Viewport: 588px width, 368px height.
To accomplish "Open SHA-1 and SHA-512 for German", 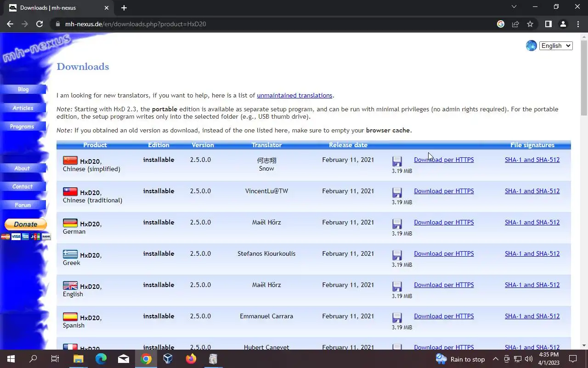I will pos(532,222).
